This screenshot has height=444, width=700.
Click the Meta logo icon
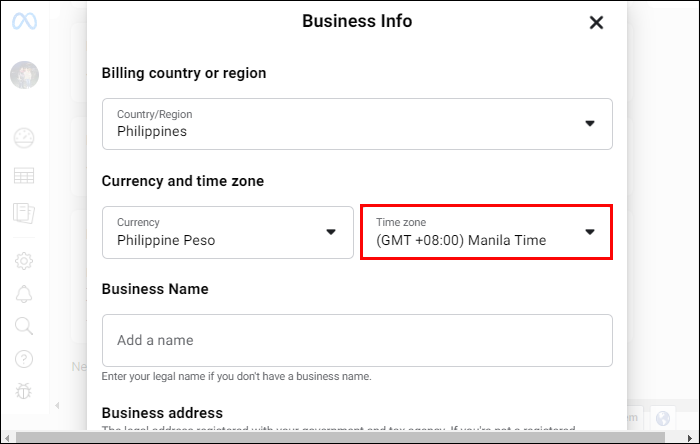[24, 21]
